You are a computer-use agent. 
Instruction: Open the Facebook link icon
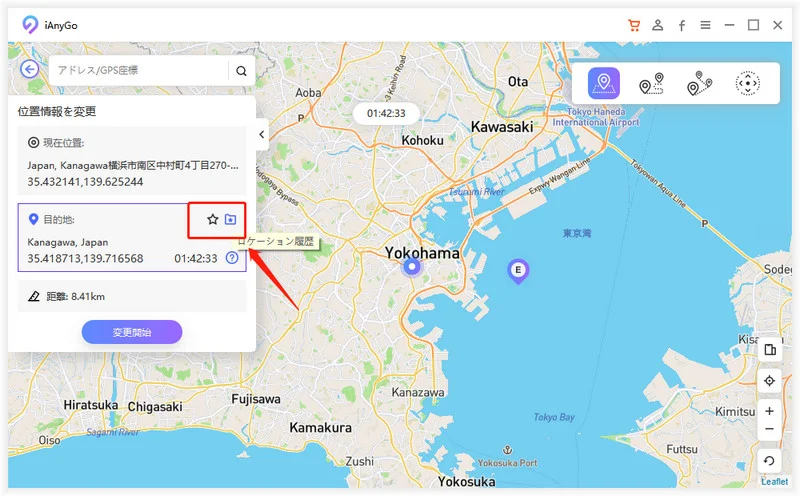click(682, 25)
